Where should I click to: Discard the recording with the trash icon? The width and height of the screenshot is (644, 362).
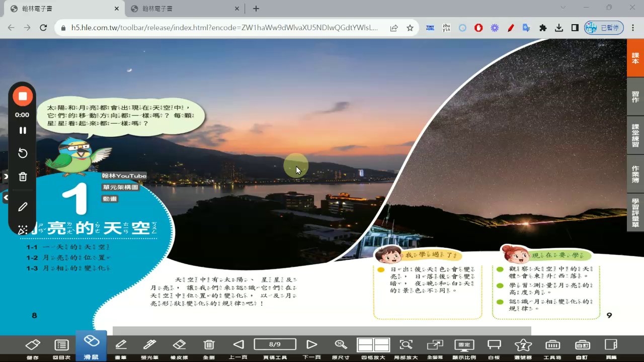[23, 176]
